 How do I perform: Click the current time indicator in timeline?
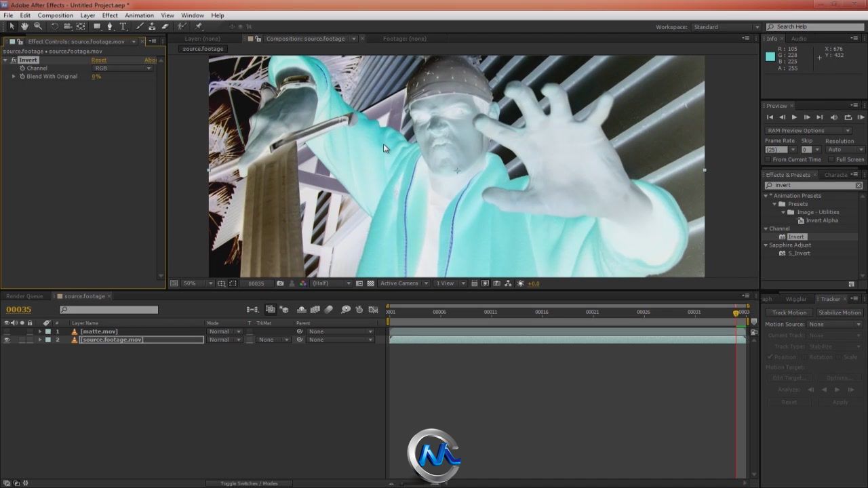(736, 313)
